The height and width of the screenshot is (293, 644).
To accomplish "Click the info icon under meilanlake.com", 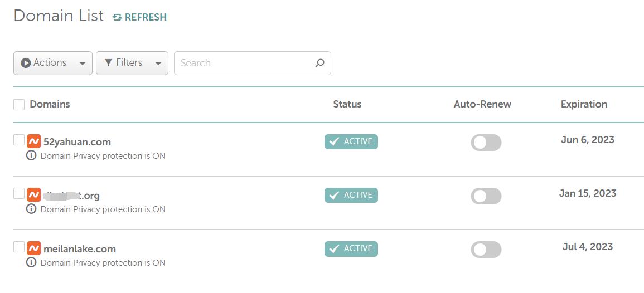I will [31, 262].
